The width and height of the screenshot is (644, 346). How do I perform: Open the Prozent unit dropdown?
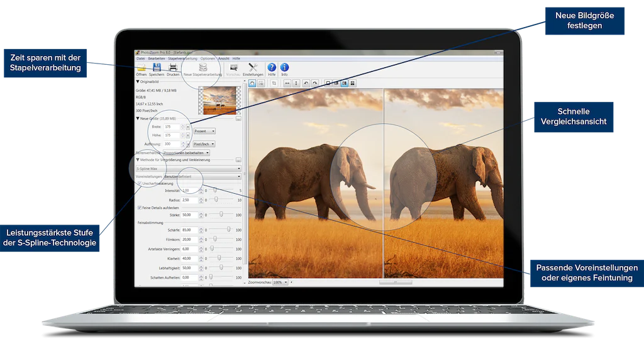point(204,131)
